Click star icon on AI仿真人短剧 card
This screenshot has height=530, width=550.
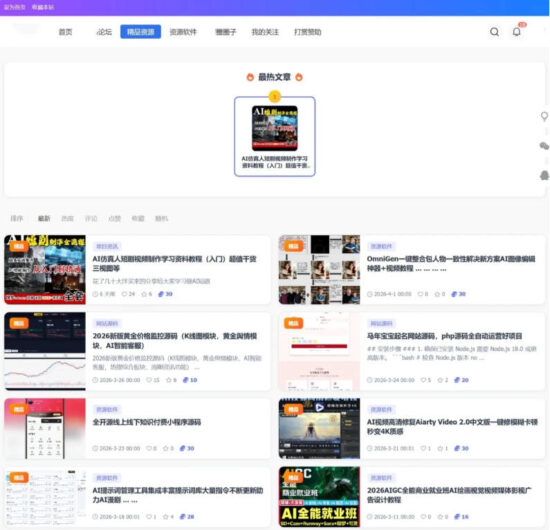click(144, 294)
